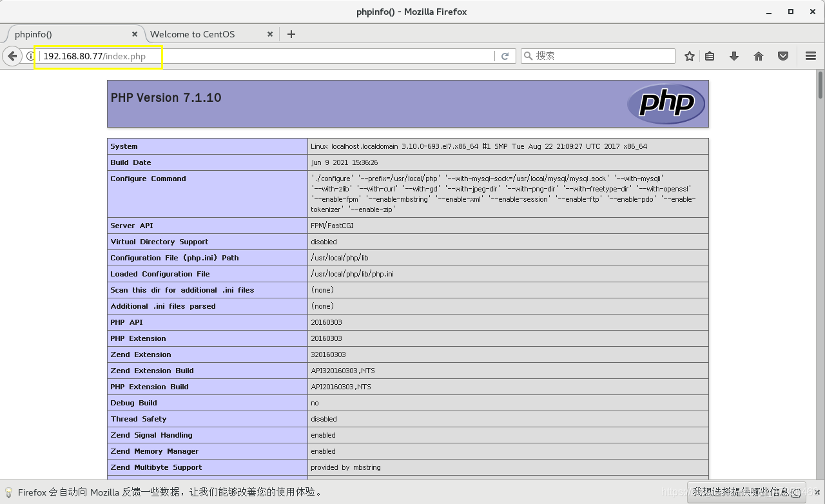The height and width of the screenshot is (504, 825).
Task: Select the Configure Command label
Action: pyautogui.click(x=148, y=179)
